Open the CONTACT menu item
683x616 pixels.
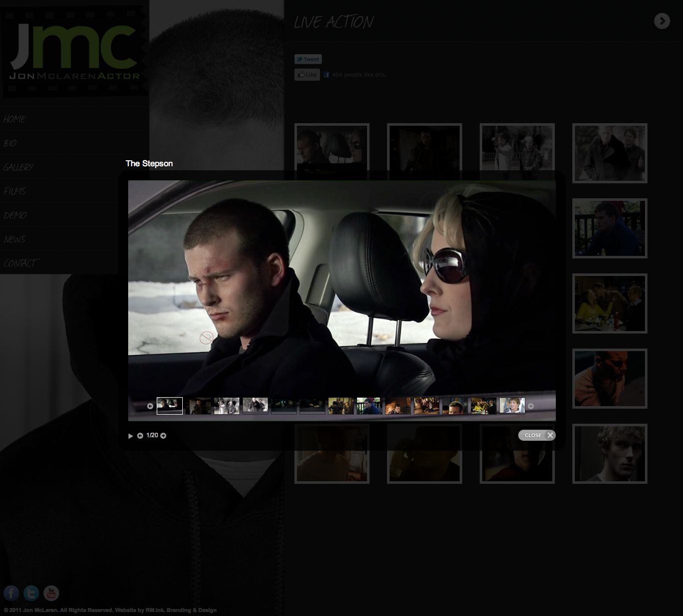coord(21,263)
